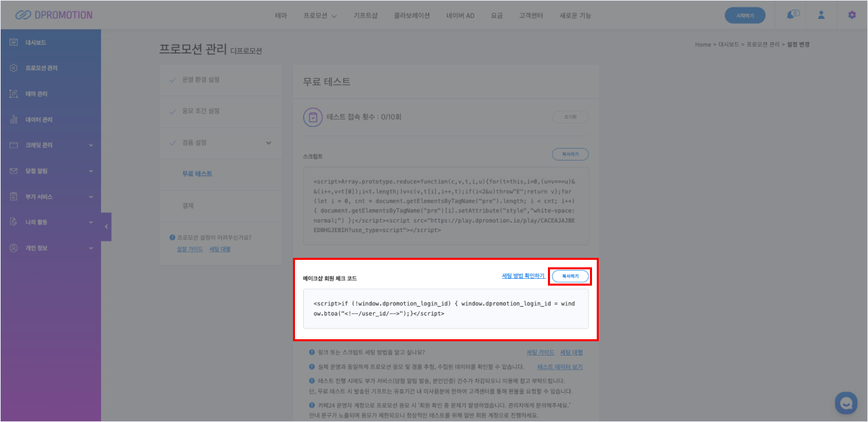
Task: Open the 프로모션 dropdown in top navigation
Action: [x=320, y=16]
